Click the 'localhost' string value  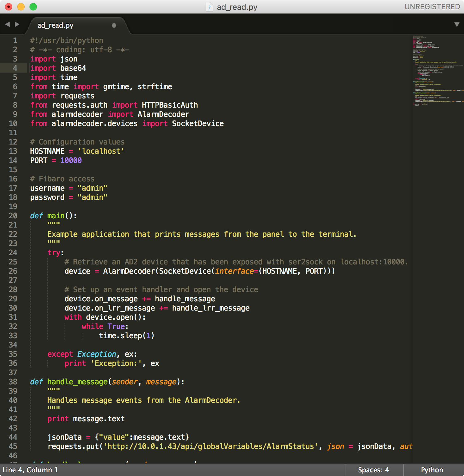(101, 151)
